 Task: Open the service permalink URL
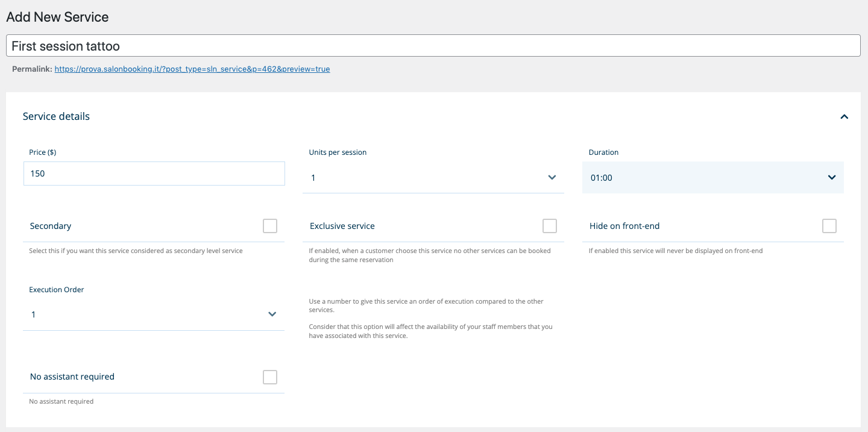192,69
